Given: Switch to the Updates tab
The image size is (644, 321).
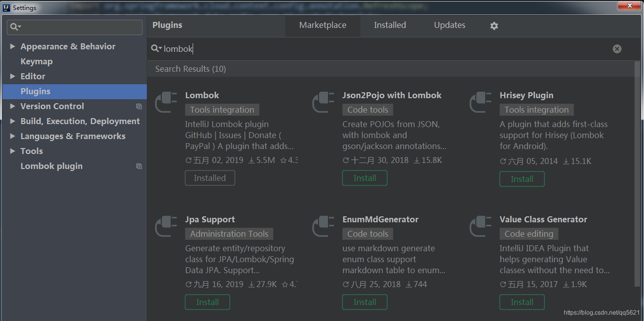Looking at the screenshot, I should point(449,25).
